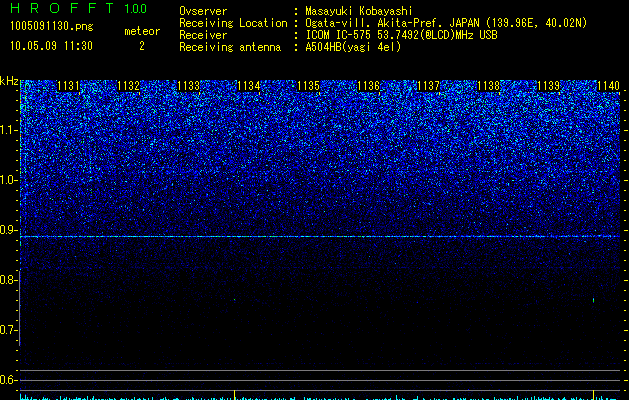Viewport: 629px width, 400px height.
Task: Click the Receiver field label
Action: [x=203, y=35]
